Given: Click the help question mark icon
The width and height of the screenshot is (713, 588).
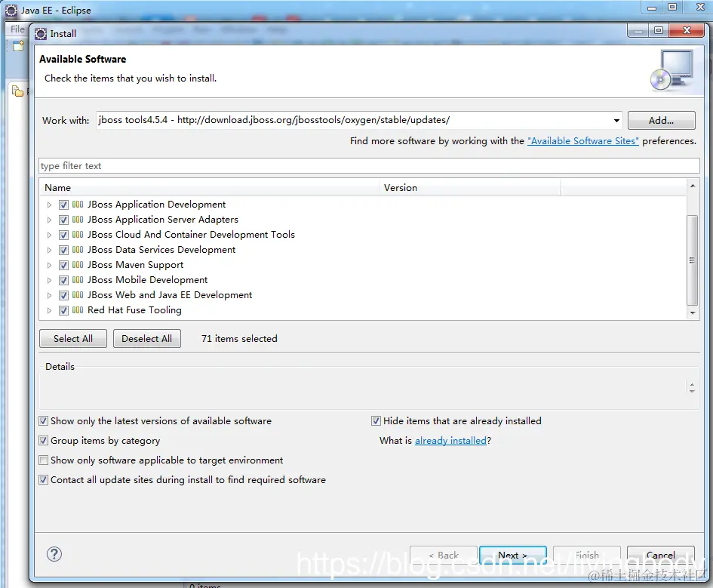Looking at the screenshot, I should click(x=54, y=554).
